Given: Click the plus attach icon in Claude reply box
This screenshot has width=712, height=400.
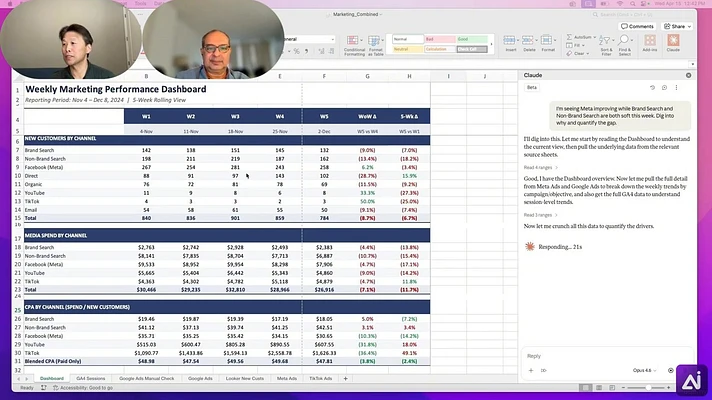Looking at the screenshot, I should coord(531,370).
